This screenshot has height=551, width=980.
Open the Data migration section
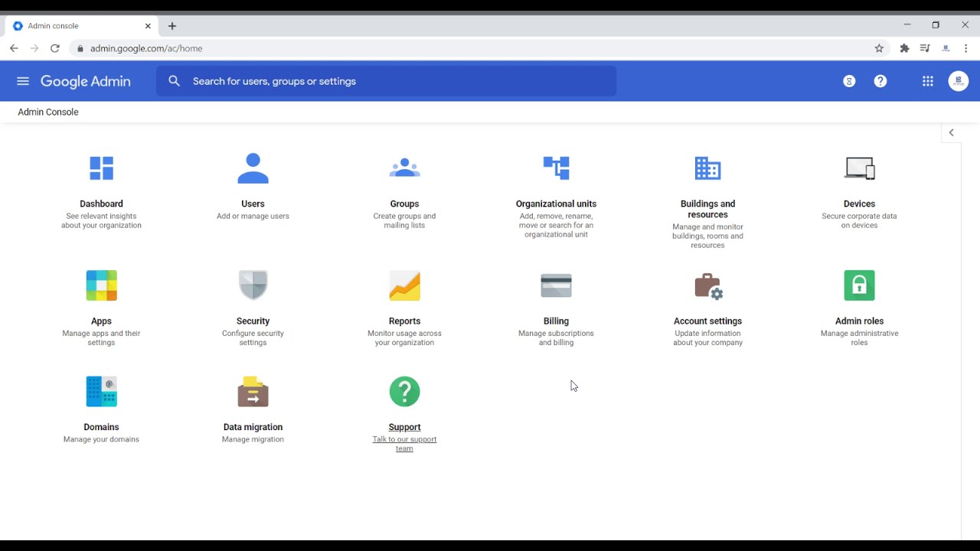tap(253, 391)
